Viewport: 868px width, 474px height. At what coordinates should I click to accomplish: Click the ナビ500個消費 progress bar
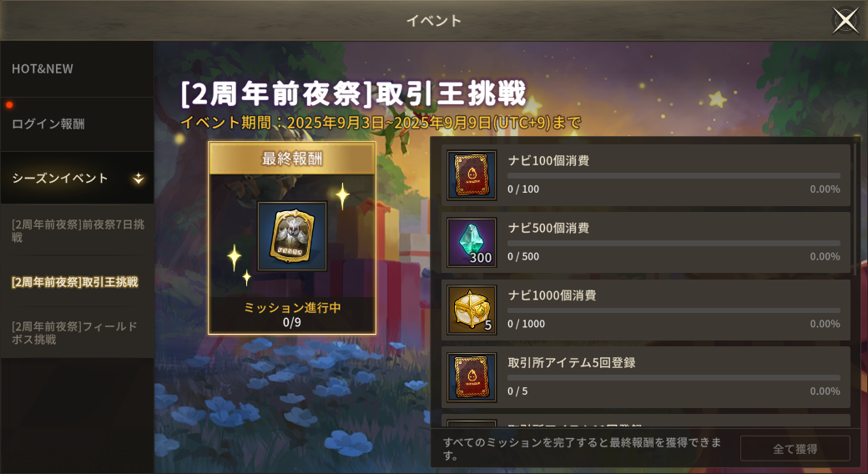click(x=674, y=243)
